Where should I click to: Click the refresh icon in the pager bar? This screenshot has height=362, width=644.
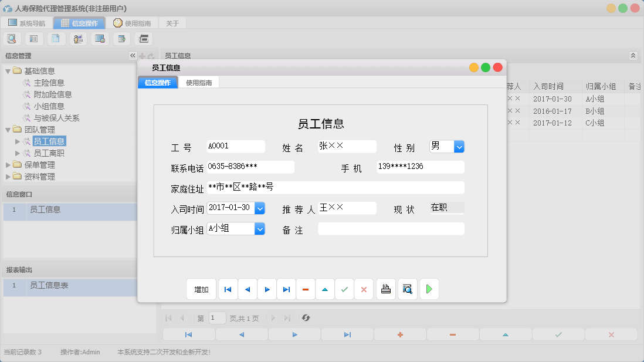[x=304, y=317]
